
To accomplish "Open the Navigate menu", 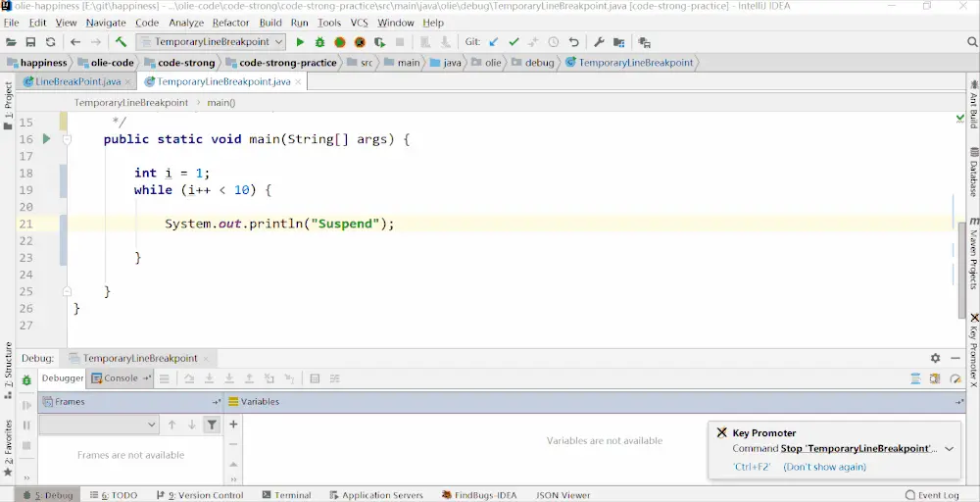I will coord(106,23).
